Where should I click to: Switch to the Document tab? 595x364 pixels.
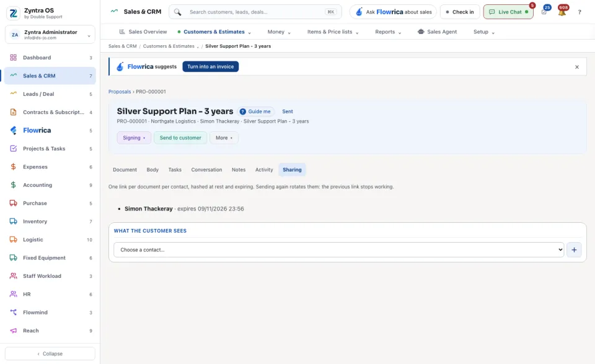[125, 170]
